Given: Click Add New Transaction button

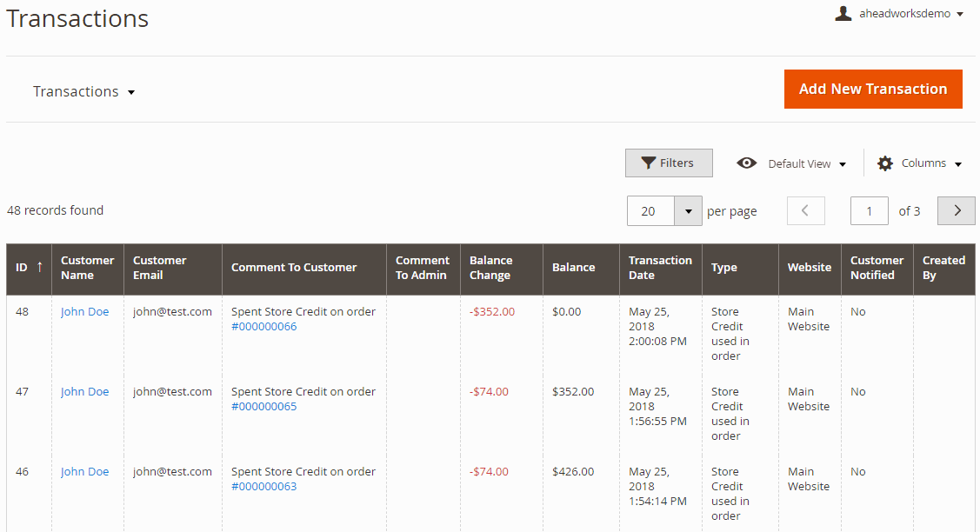Looking at the screenshot, I should point(873,89).
